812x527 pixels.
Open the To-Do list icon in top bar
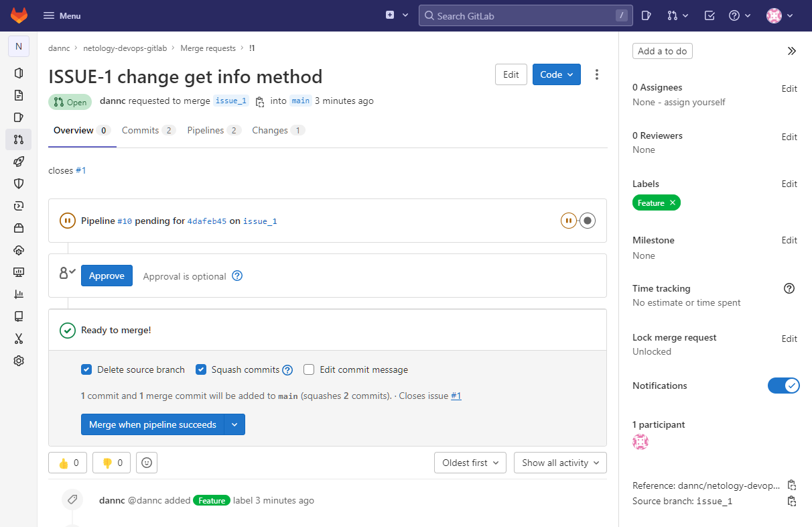tap(709, 15)
